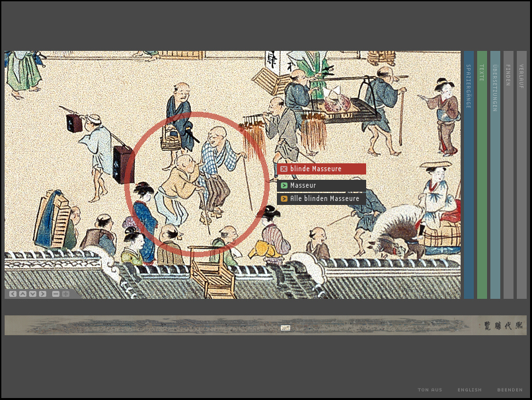Zoom out with the minus button

click(x=56, y=294)
